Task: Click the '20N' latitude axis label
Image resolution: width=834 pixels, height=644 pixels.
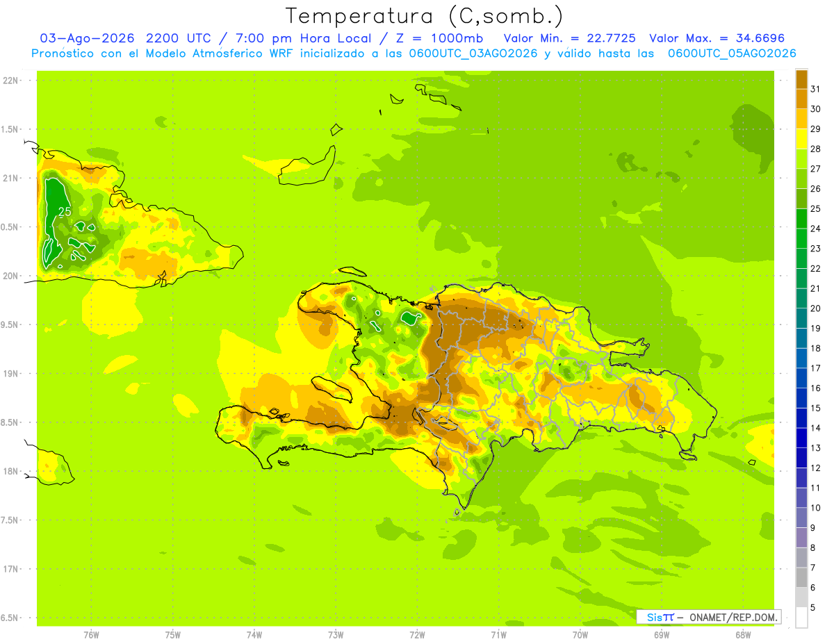Action: tap(10, 276)
